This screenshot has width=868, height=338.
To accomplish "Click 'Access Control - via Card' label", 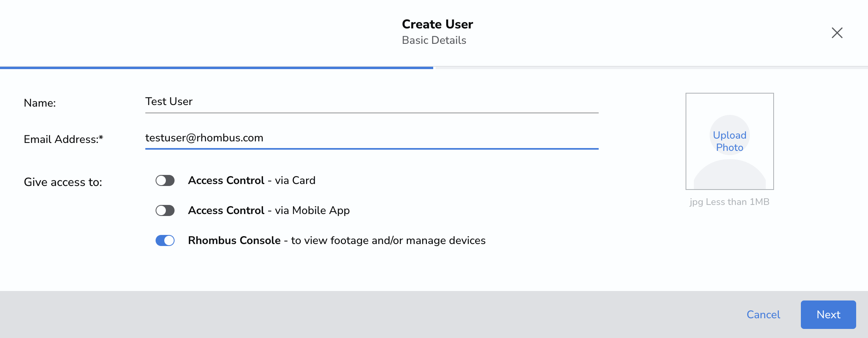I will pos(252,180).
